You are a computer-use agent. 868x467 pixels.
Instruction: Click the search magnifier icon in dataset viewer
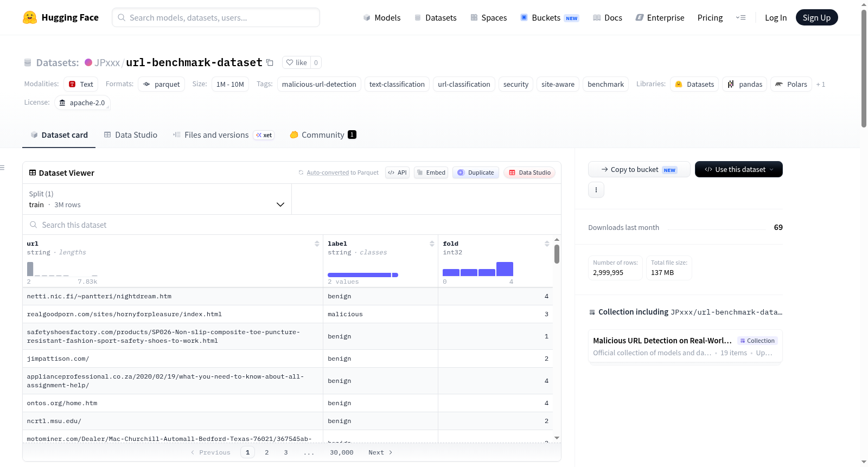click(34, 225)
